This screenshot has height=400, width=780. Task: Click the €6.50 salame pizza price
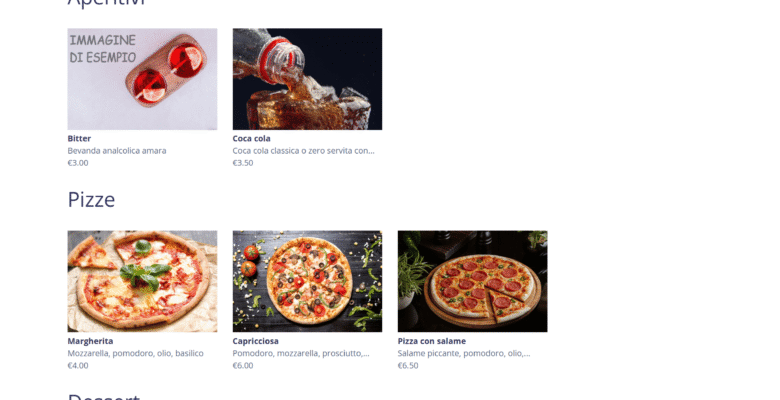408,365
